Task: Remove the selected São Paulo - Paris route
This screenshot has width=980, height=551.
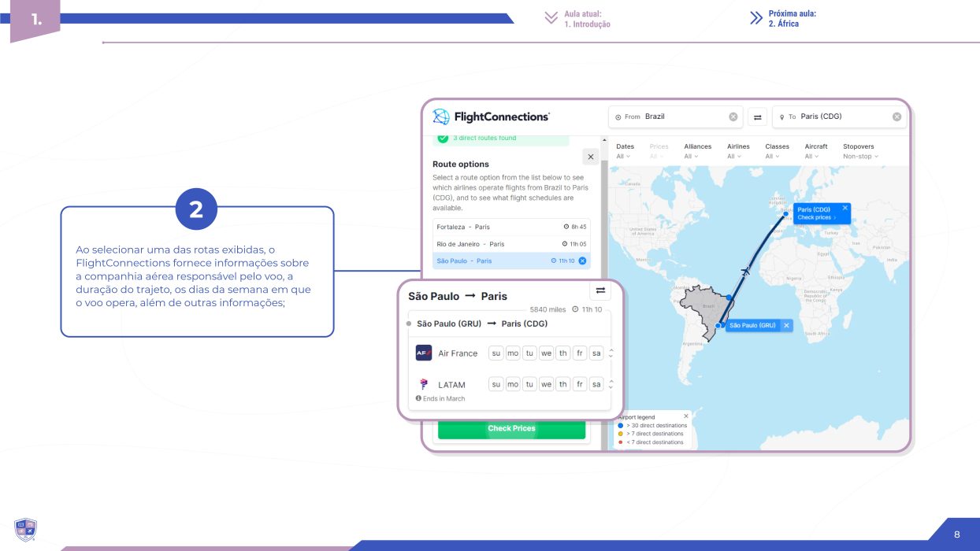Action: click(582, 261)
